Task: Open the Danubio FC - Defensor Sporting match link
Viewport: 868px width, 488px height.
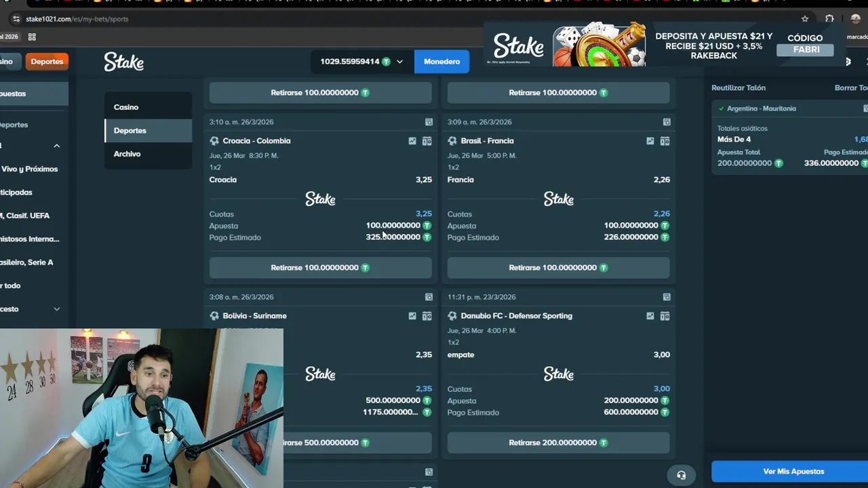Action: (x=516, y=316)
